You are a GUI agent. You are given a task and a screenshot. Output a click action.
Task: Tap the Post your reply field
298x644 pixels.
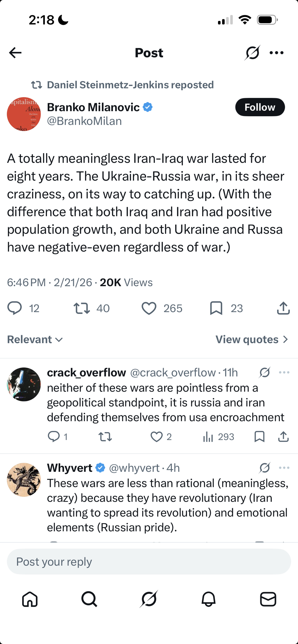pyautogui.click(x=149, y=562)
